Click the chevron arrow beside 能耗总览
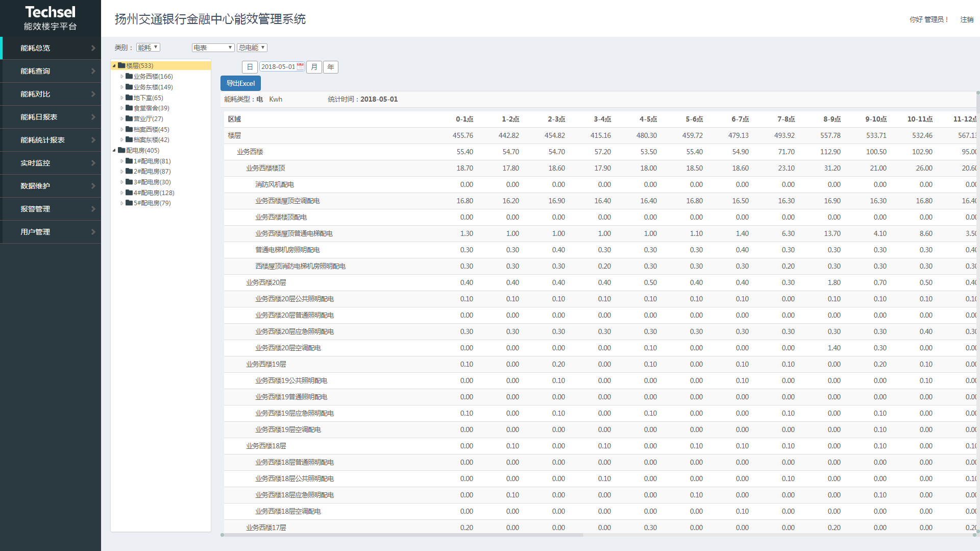The height and width of the screenshot is (551, 980). pos(93,48)
